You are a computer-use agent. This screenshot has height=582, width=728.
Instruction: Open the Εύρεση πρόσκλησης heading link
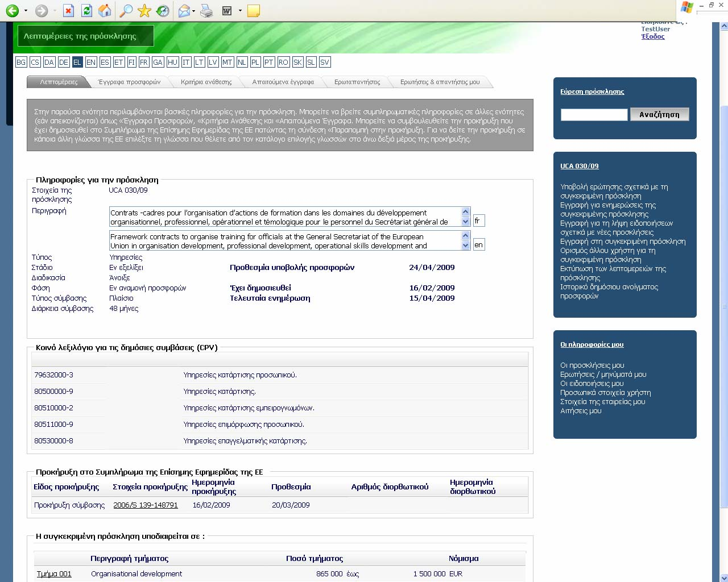coord(592,92)
